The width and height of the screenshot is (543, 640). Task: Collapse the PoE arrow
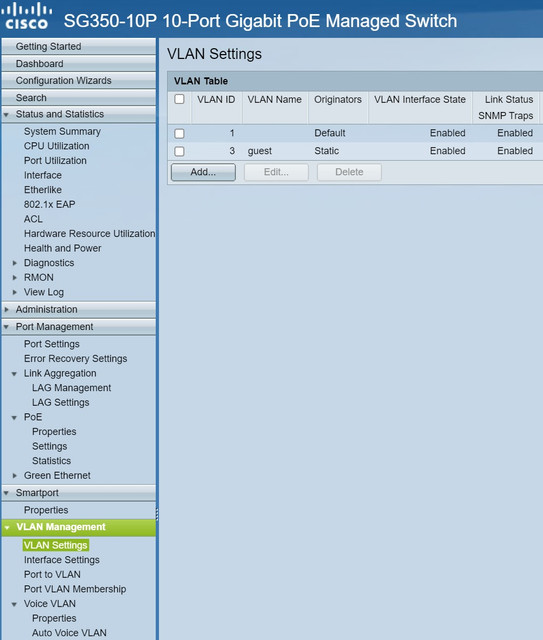[x=14, y=418]
